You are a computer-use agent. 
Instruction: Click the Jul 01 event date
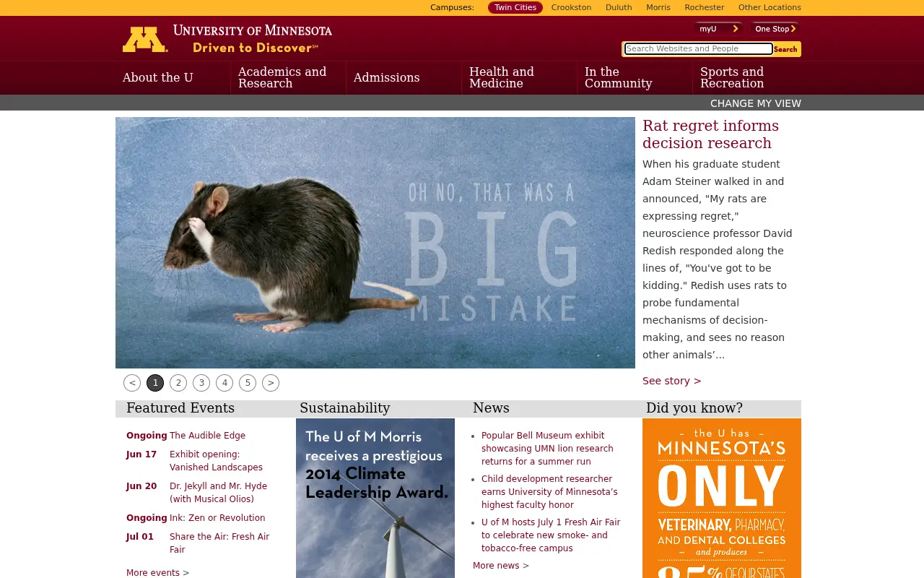pyautogui.click(x=140, y=537)
